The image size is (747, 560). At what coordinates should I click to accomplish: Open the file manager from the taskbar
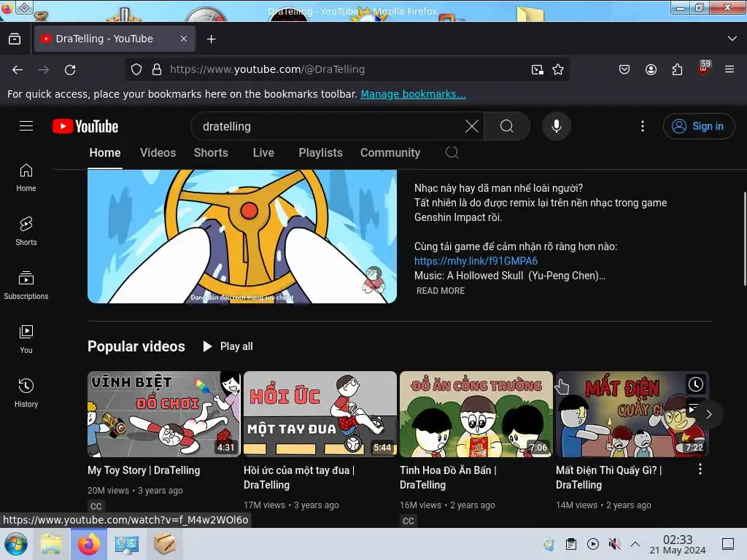coord(51,544)
